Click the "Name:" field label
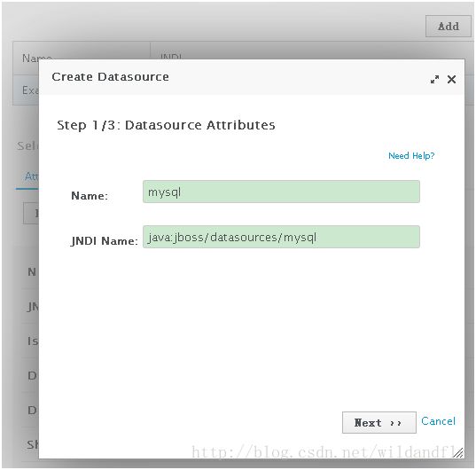This screenshot has height=470, width=476. click(x=90, y=196)
